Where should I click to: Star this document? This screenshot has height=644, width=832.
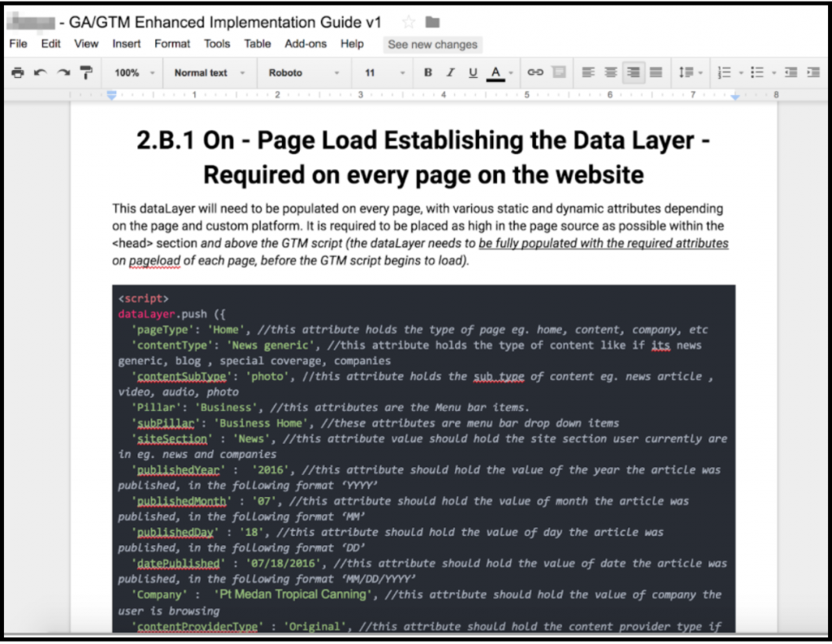[x=409, y=22]
